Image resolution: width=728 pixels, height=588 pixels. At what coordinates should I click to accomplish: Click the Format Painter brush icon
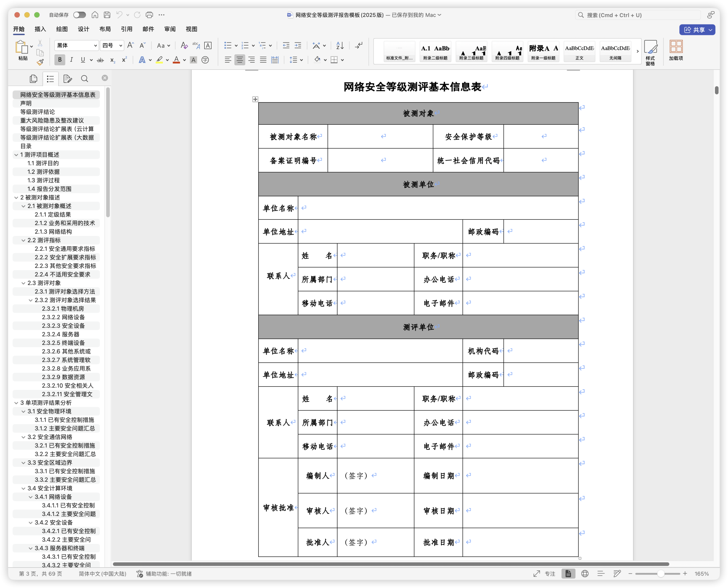click(40, 62)
